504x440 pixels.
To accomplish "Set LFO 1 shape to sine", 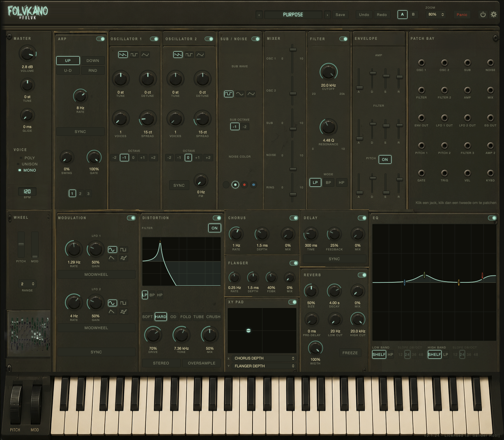I will pos(112,250).
